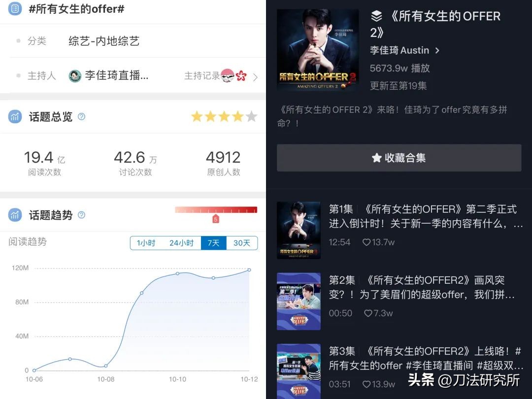Expand 主持记录 chevron arrow
Image resolution: width=532 pixels, height=399 pixels.
coord(255,77)
